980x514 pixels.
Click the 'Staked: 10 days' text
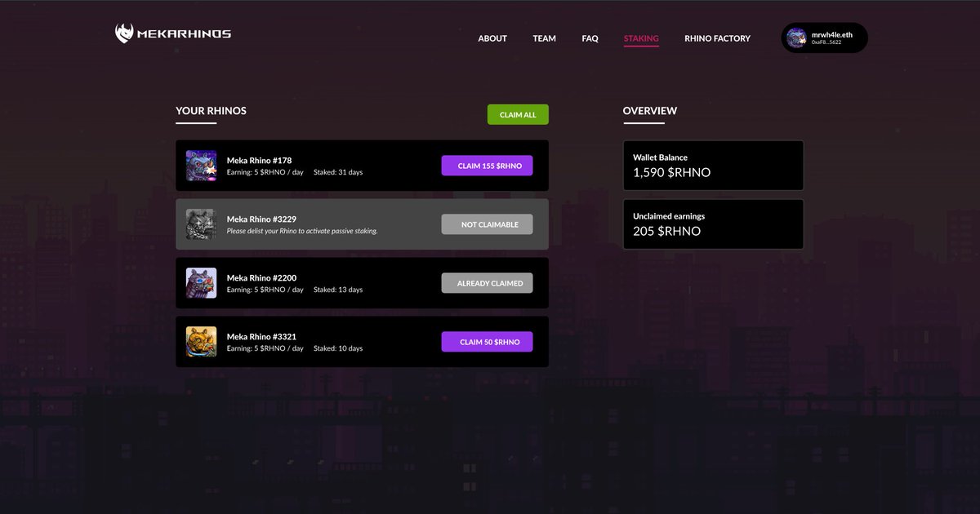[x=338, y=348]
